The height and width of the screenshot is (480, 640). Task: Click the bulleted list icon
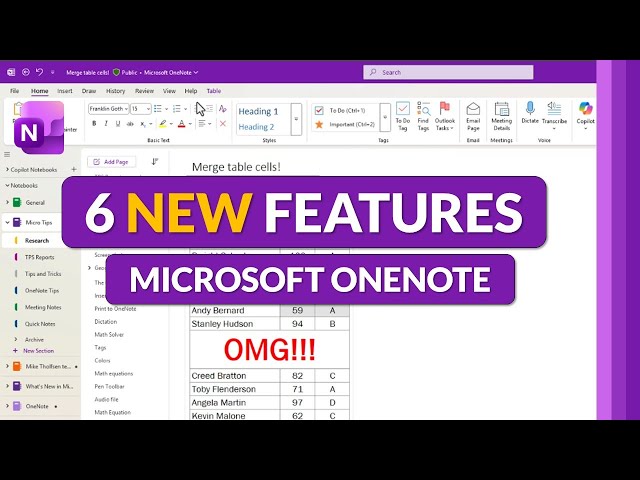(x=158, y=109)
